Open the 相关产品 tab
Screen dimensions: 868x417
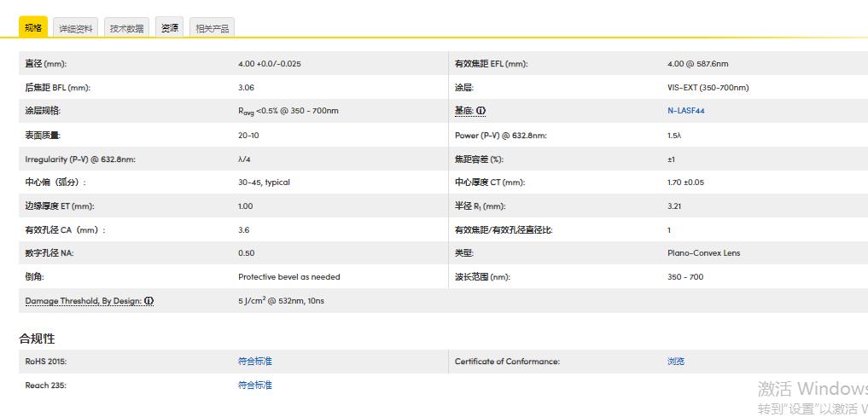(x=212, y=28)
